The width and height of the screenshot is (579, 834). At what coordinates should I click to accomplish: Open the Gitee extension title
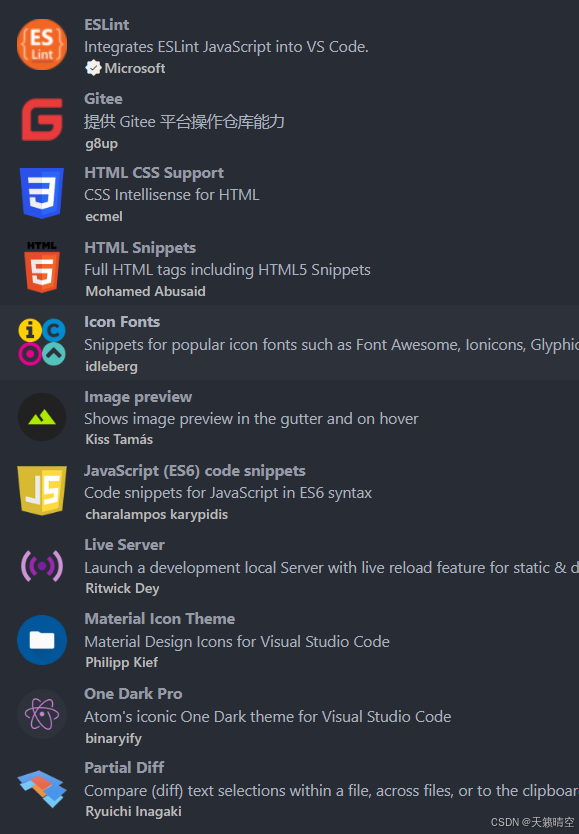(x=103, y=99)
